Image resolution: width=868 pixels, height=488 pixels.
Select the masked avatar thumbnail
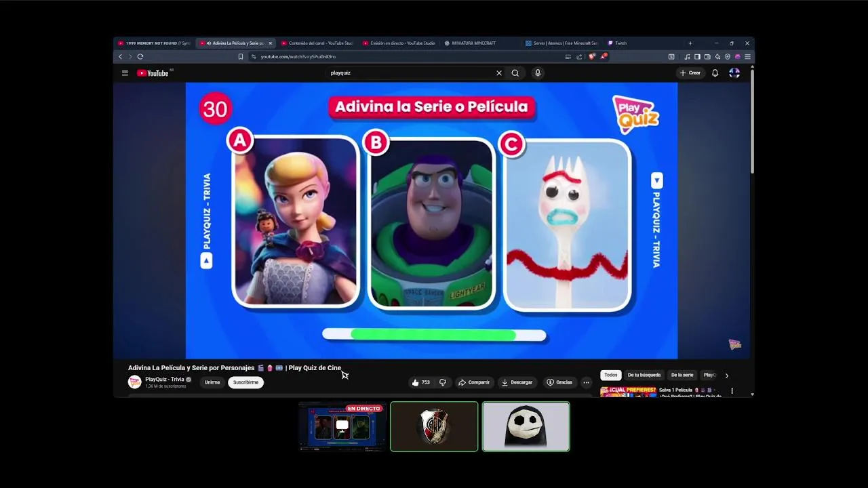pos(526,426)
